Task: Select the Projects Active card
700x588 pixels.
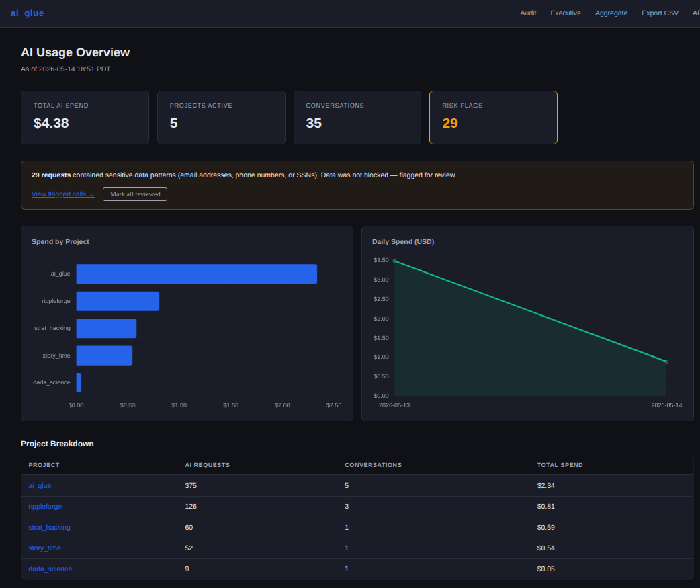Action: tap(221, 118)
